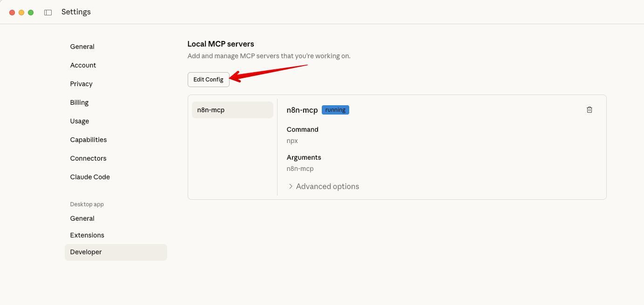Navigate to Connectors settings
The image size is (644, 305).
pos(88,158)
